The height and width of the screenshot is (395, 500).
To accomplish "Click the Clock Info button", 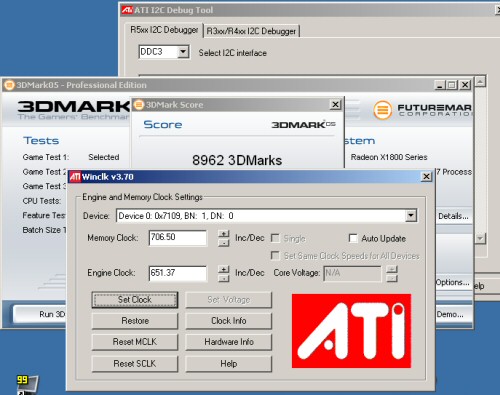I will 229,321.
